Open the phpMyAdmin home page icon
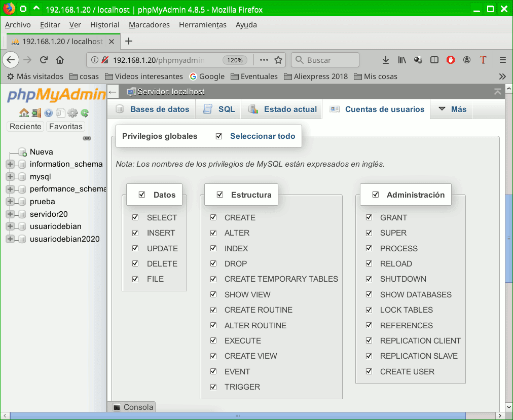The image size is (513, 420). point(24,112)
